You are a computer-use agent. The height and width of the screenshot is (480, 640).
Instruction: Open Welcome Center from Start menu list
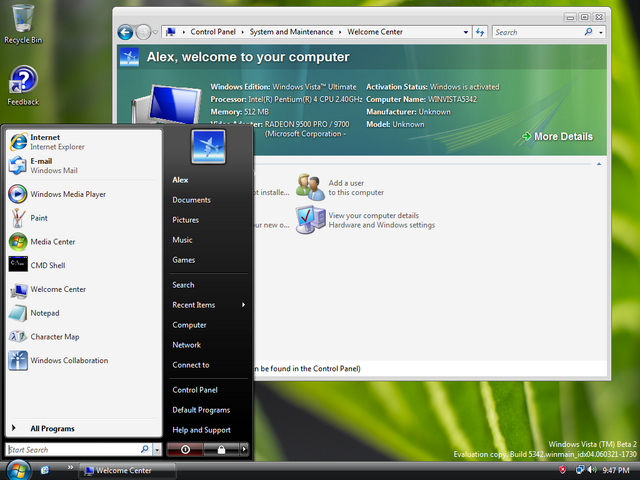point(83,289)
